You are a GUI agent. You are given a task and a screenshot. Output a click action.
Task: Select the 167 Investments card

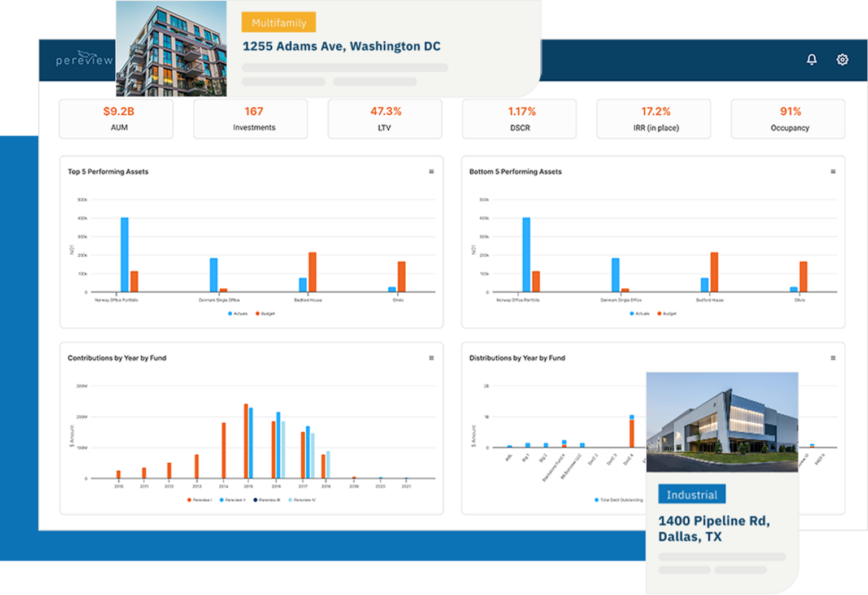(x=251, y=119)
